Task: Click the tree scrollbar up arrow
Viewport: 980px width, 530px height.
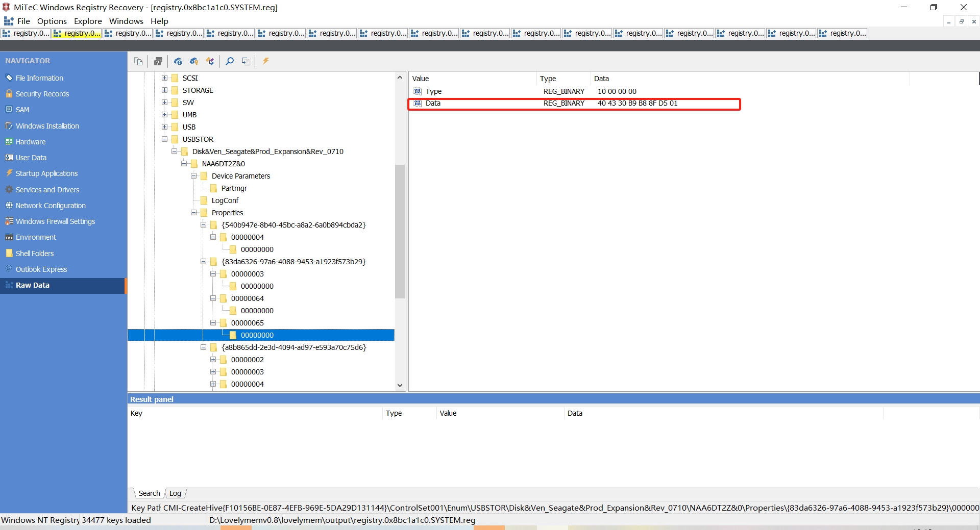Action: point(400,78)
